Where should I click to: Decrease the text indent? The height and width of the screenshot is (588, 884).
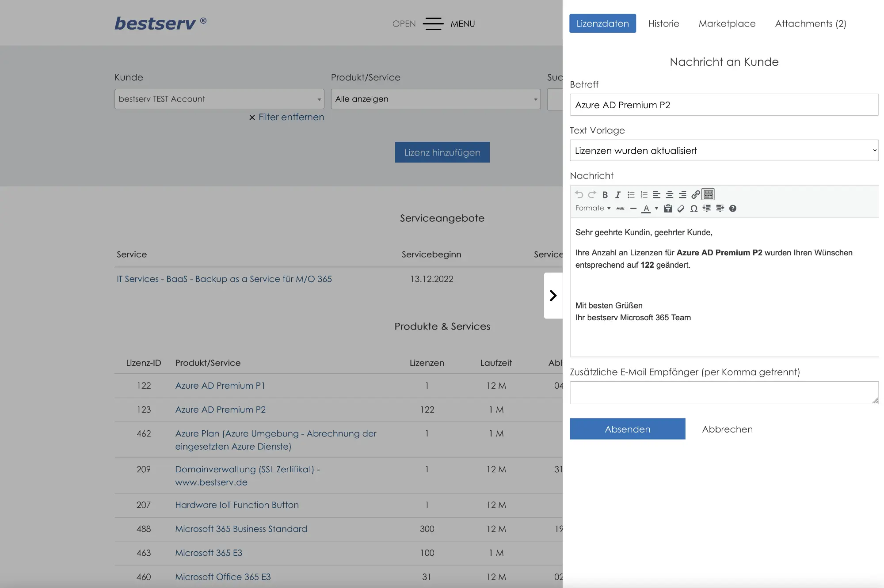707,209
